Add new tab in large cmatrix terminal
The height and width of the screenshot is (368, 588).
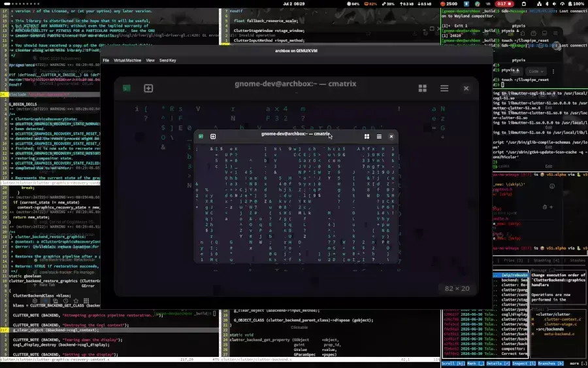(148, 88)
